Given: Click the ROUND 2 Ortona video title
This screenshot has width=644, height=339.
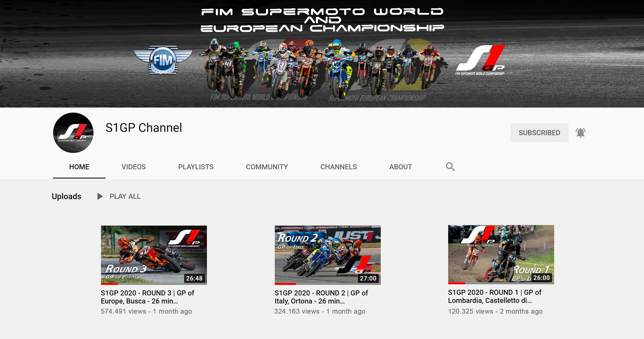Looking at the screenshot, I should 321,297.
